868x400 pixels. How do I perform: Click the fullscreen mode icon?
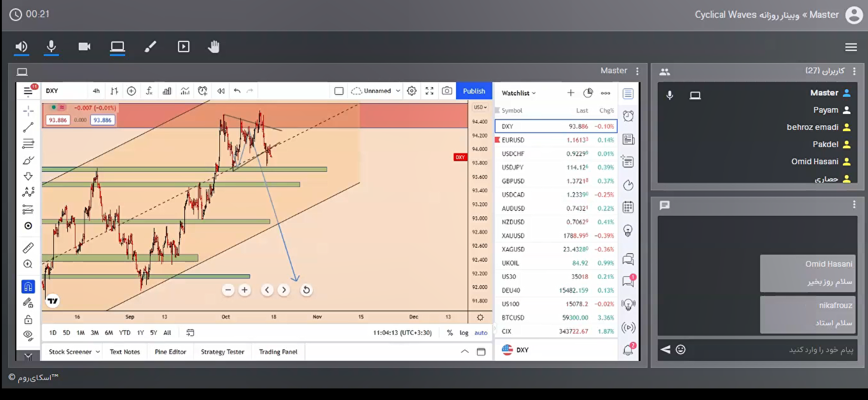click(x=429, y=91)
